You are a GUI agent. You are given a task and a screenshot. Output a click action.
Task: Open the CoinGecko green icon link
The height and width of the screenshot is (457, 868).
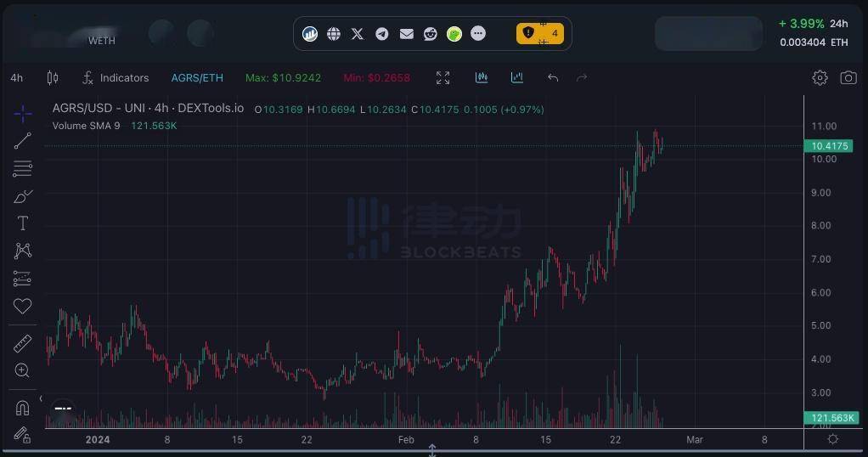click(x=454, y=34)
